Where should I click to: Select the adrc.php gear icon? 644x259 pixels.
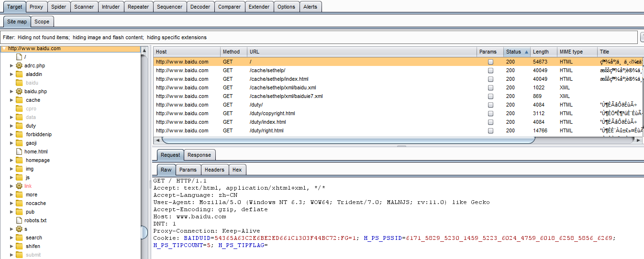click(19, 65)
